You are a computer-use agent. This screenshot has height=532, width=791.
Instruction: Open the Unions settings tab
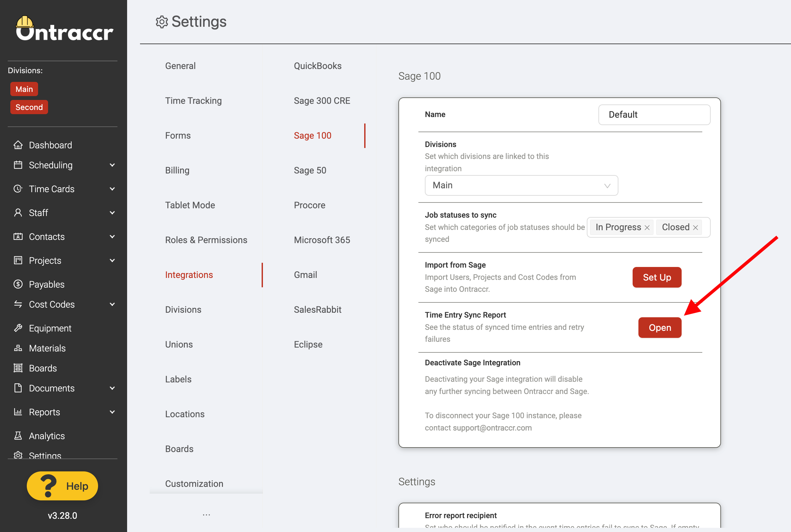tap(179, 344)
